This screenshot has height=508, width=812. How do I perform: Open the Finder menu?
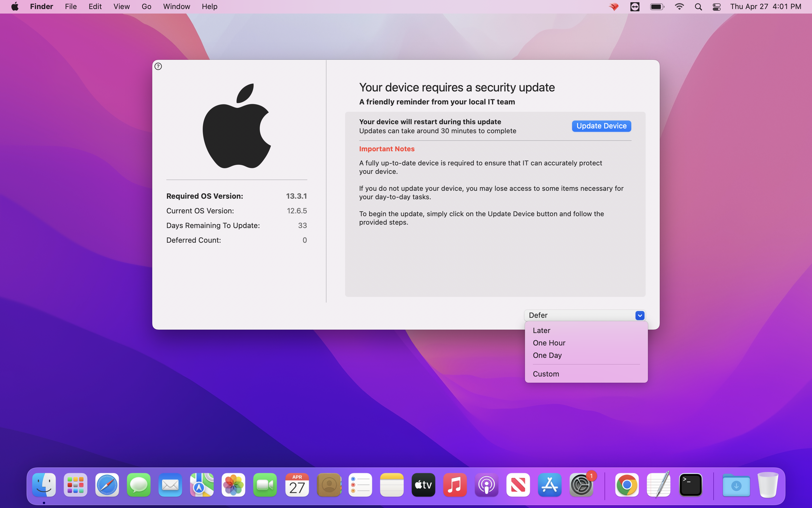pyautogui.click(x=42, y=6)
